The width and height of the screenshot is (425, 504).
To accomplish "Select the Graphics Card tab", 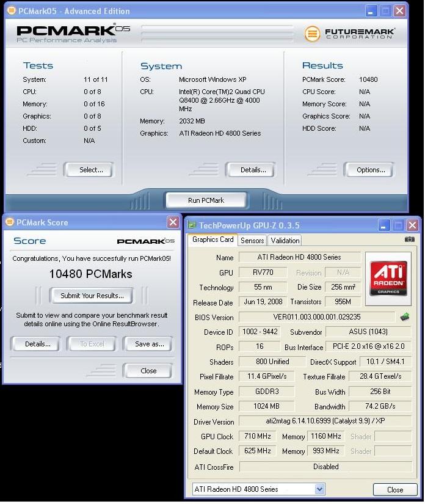I will click(x=213, y=240).
